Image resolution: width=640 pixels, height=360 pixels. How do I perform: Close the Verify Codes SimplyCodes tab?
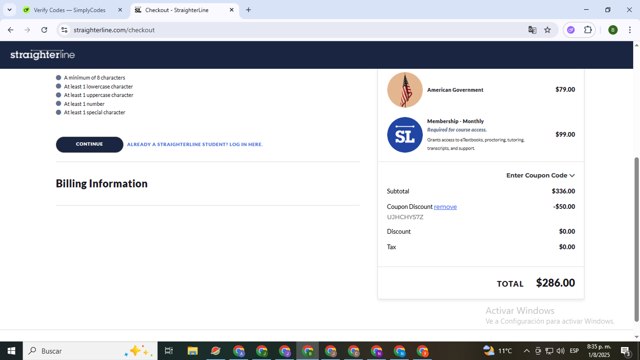pyautogui.click(x=120, y=10)
